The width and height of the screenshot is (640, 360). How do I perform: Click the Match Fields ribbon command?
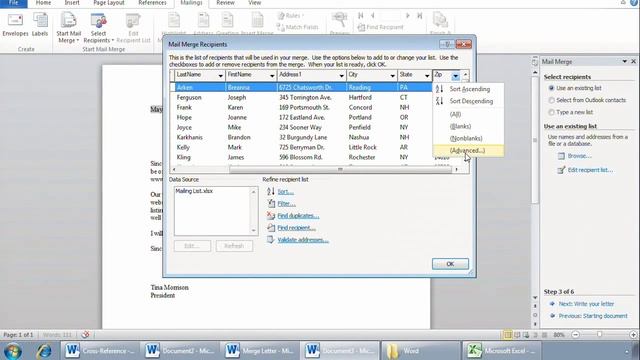(x=298, y=27)
